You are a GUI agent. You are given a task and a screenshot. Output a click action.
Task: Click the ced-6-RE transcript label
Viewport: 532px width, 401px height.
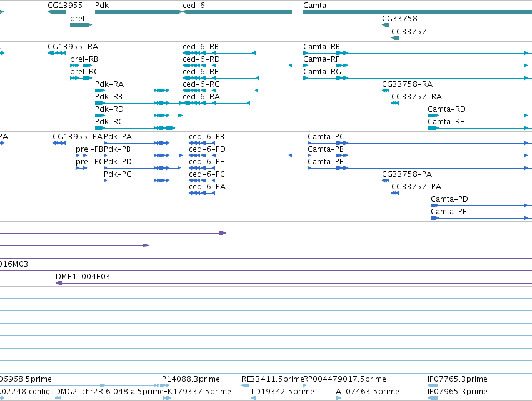201,72
